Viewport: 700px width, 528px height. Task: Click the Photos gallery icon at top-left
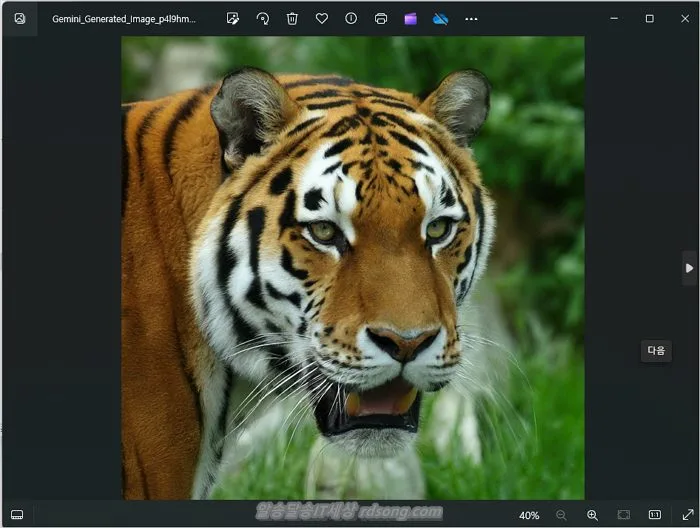[x=20, y=18]
